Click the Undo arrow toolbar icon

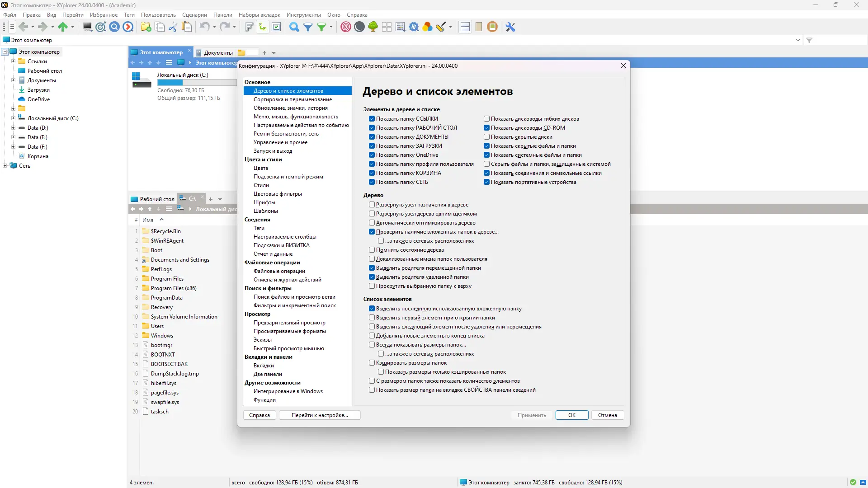[204, 27]
